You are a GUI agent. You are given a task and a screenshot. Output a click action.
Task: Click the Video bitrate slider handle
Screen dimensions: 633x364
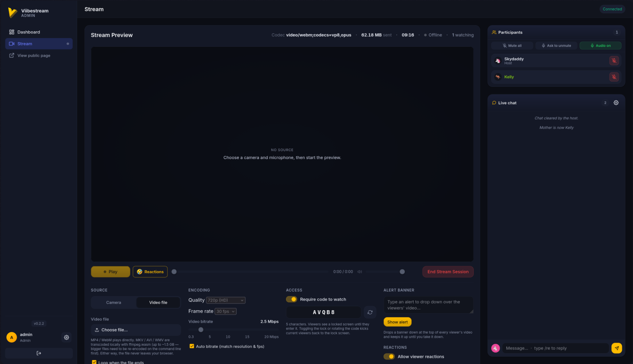pyautogui.click(x=201, y=330)
